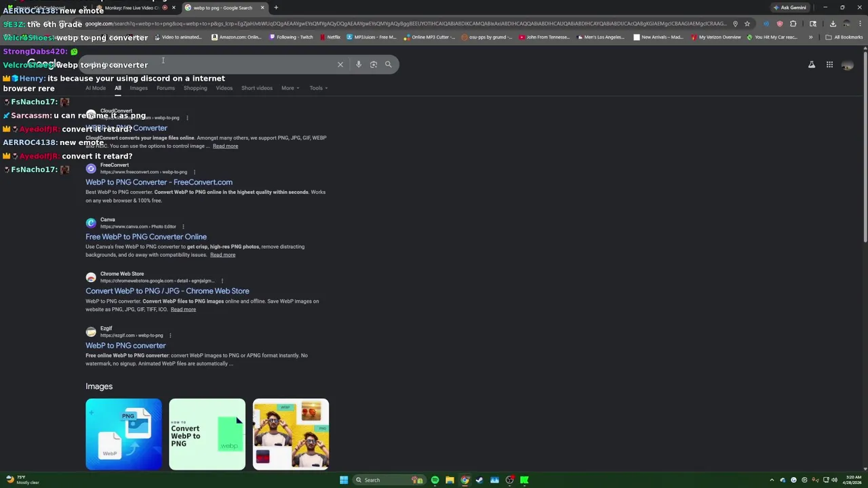Open options menu for CloudConvert result
Viewport: 868px width, 488px height.
tap(187, 118)
